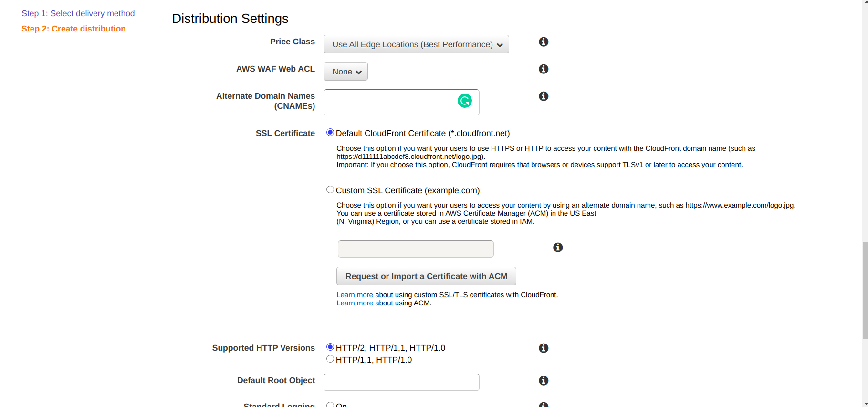Go to Step 1: Select delivery method

click(x=78, y=13)
